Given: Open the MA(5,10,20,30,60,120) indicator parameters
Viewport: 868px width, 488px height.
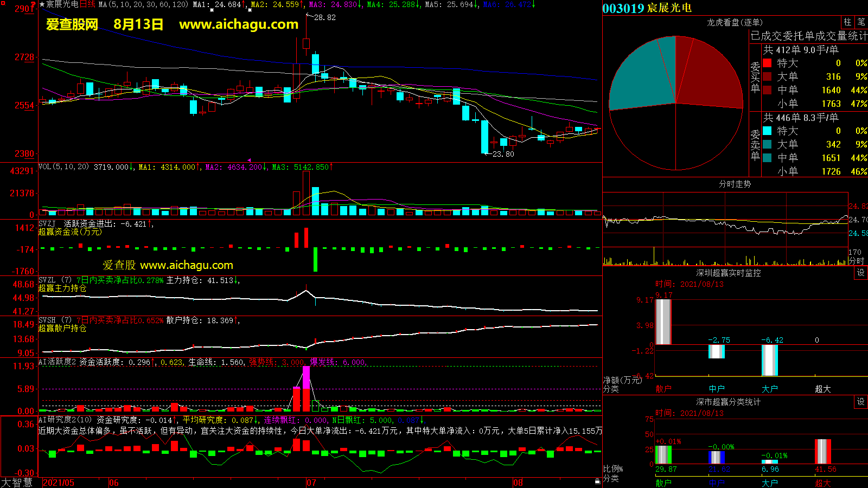Looking at the screenshot, I should 143,4.
